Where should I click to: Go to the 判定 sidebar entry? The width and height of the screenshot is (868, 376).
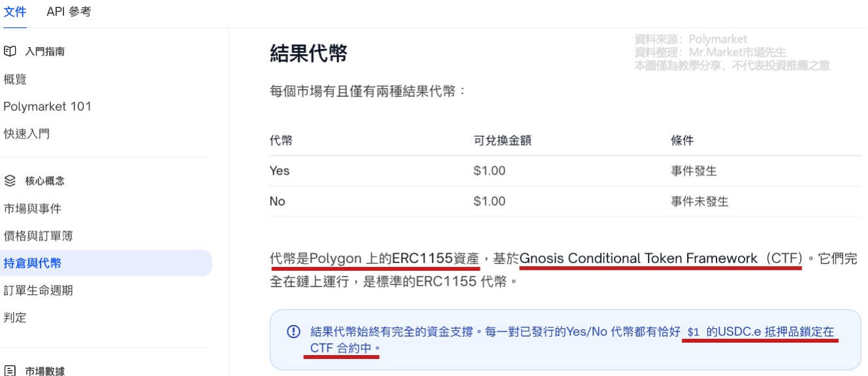click(15, 318)
